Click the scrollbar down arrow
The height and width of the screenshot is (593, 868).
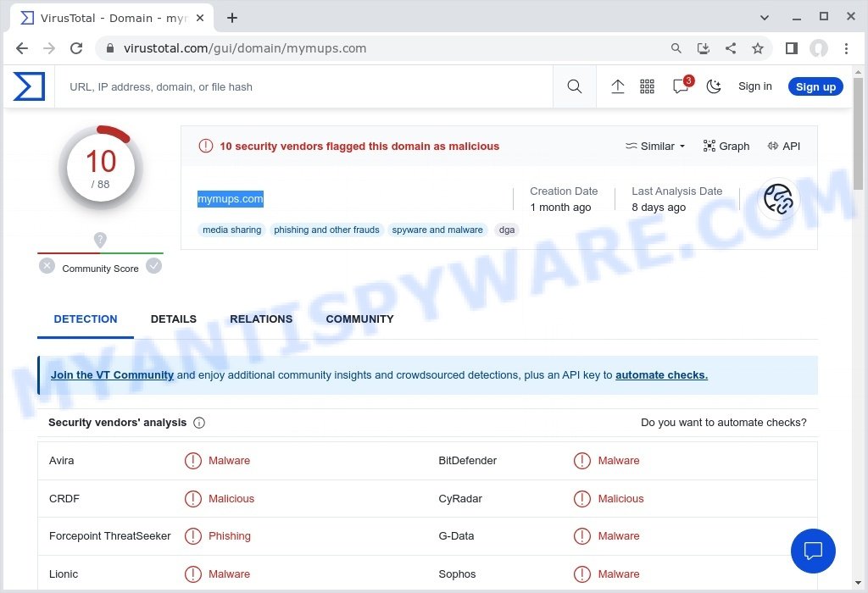pos(858,583)
